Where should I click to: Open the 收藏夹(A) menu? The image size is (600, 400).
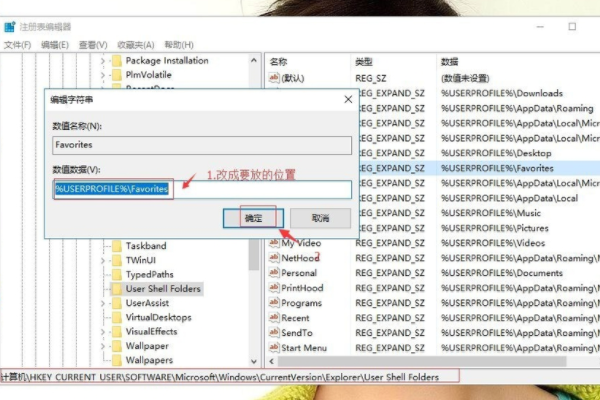pos(136,45)
